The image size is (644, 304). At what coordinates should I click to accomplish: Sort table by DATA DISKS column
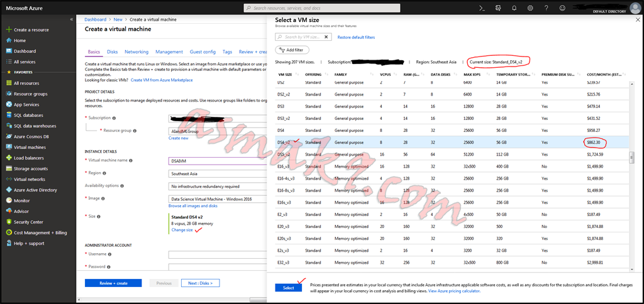pos(441,75)
